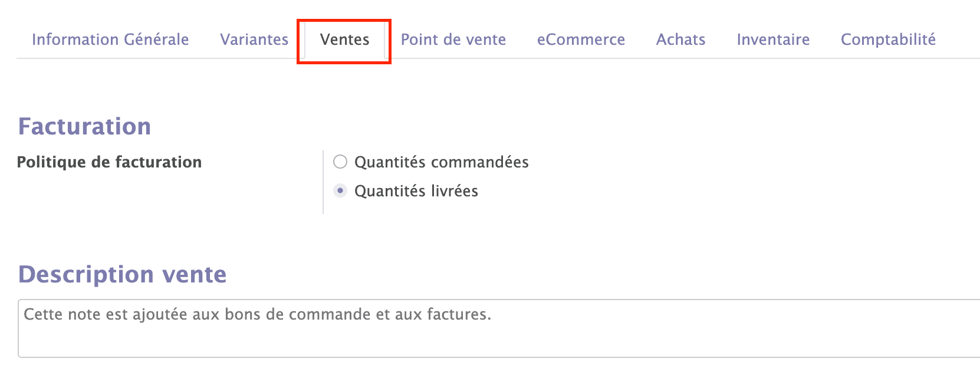The height and width of the screenshot is (388, 980).
Task: Switch to the eCommerce tab
Action: click(581, 40)
